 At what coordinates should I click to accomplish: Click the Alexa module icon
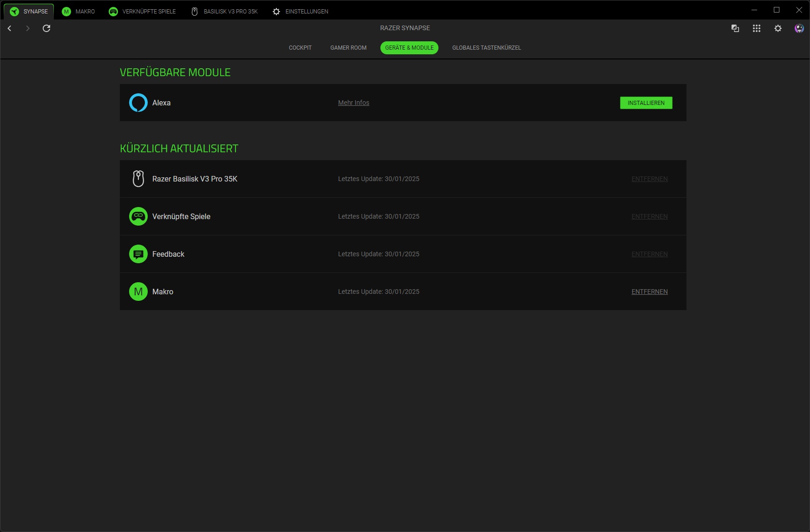pos(138,103)
